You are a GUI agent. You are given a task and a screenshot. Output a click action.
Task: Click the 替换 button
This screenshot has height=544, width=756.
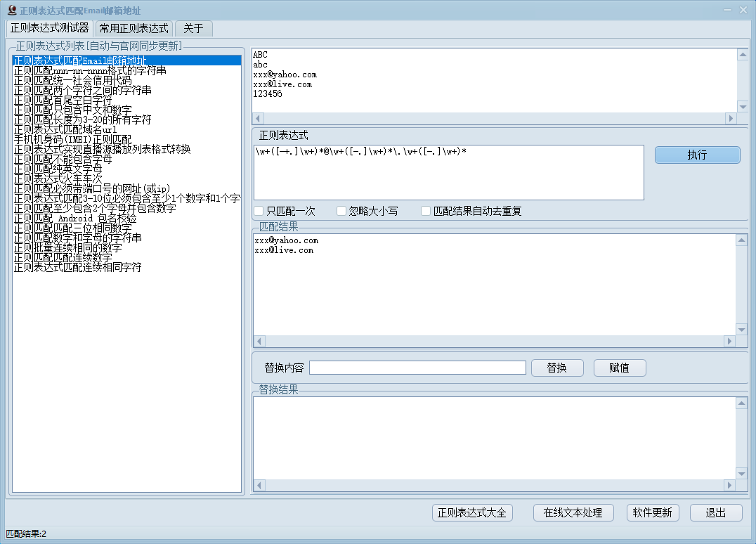557,368
